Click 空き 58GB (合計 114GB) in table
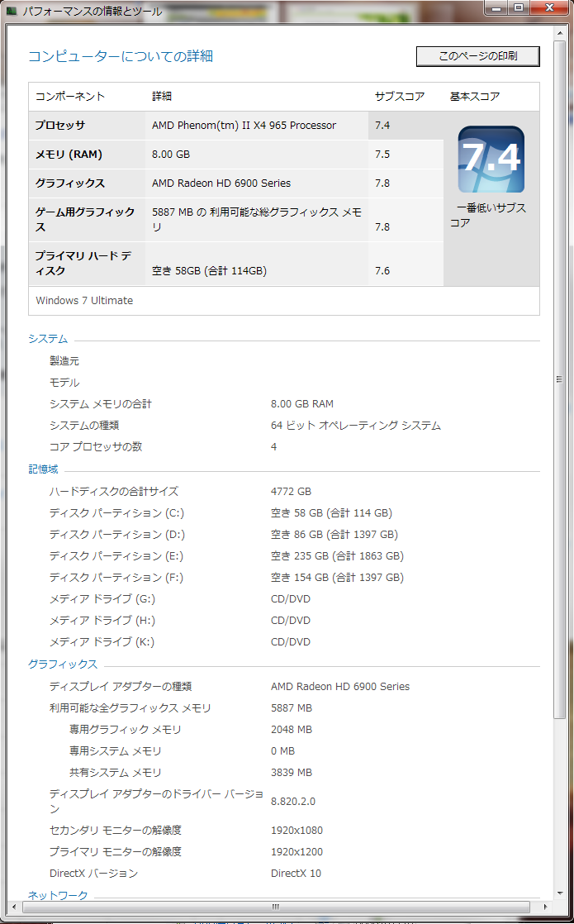 tap(210, 271)
